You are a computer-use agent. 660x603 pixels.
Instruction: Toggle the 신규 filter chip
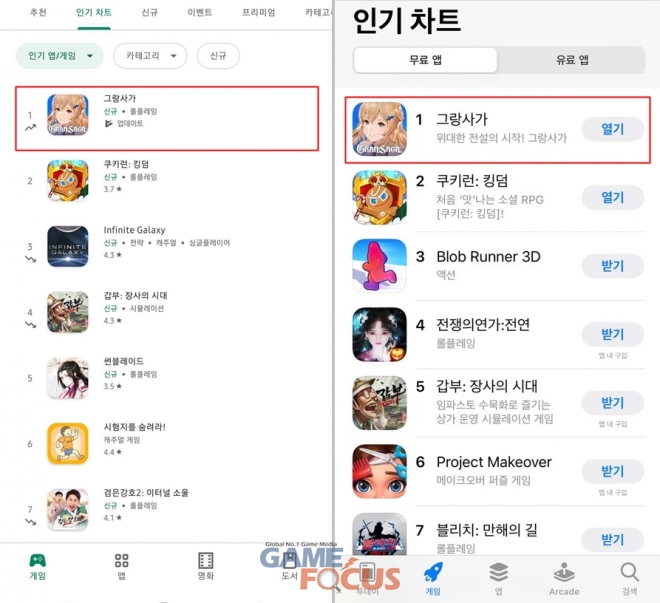pyautogui.click(x=218, y=56)
